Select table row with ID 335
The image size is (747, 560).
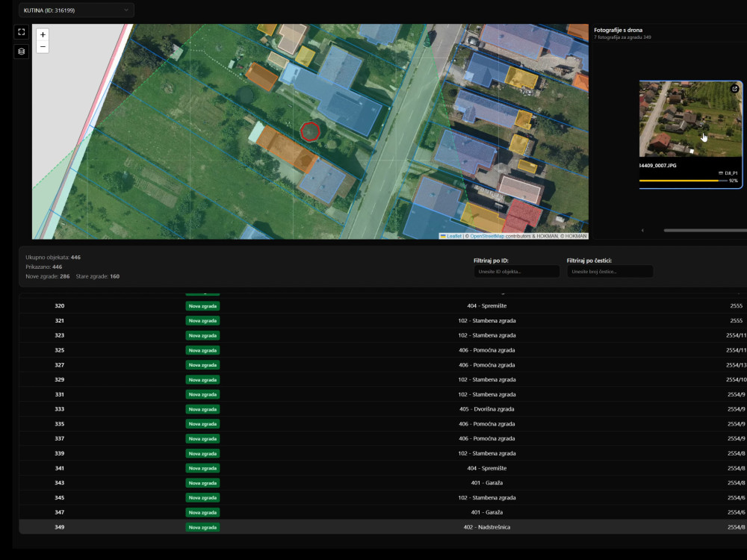coord(383,424)
